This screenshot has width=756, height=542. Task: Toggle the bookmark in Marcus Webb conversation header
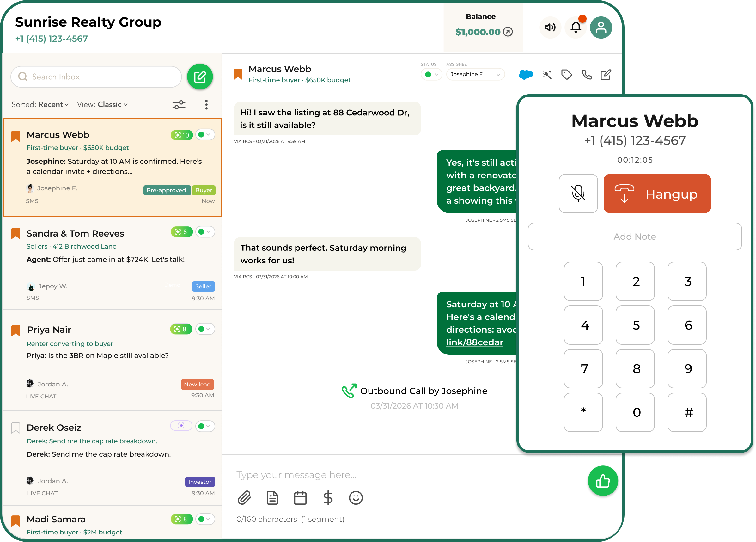238,74
